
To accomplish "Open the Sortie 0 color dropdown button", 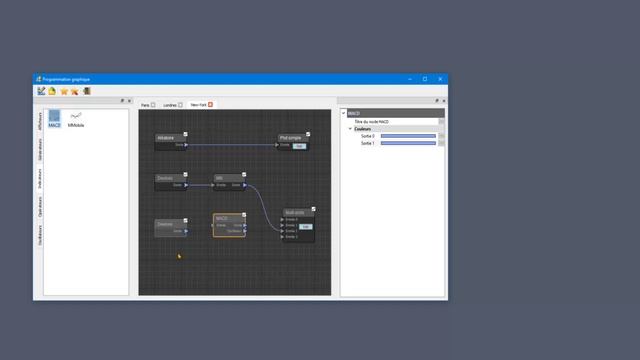I will pyautogui.click(x=441, y=136).
